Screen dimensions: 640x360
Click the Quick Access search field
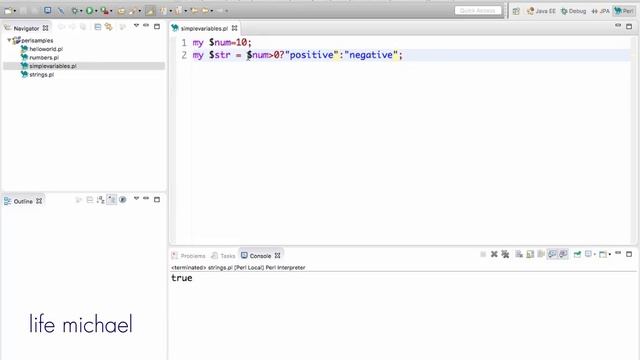pos(478,11)
